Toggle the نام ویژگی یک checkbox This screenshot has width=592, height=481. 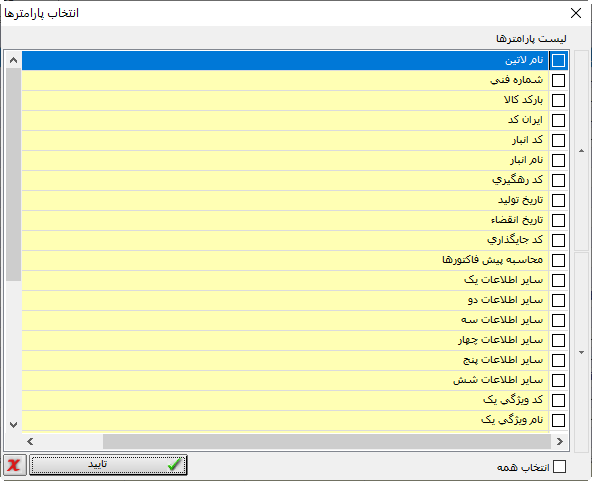point(558,421)
